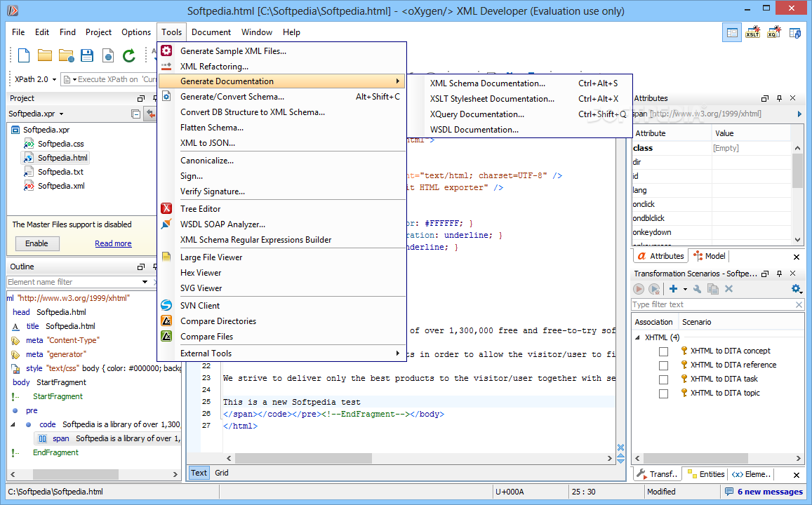Screen dimensions: 812x505
Task: Select the onclick attribute row
Action: pyautogui.click(x=712, y=204)
